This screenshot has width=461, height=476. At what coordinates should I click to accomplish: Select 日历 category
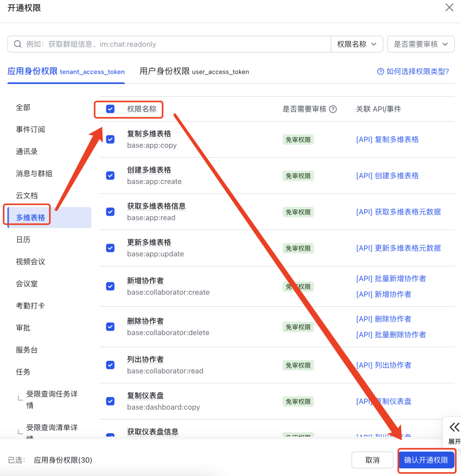[23, 240]
